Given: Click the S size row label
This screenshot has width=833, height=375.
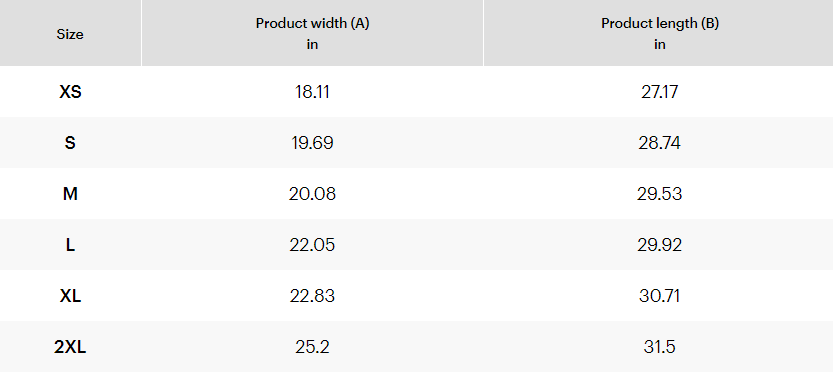Looking at the screenshot, I should pos(70,143).
